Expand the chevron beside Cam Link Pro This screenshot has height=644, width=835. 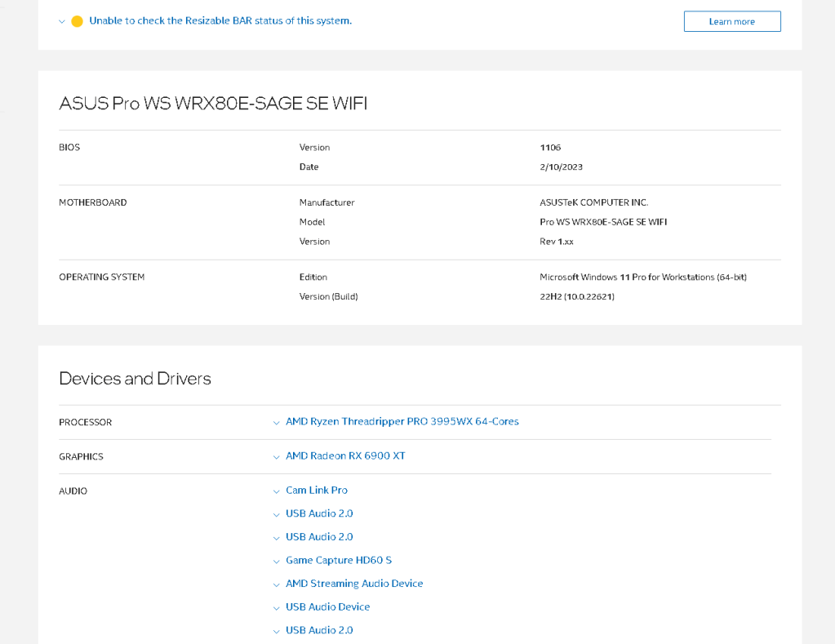pos(277,491)
